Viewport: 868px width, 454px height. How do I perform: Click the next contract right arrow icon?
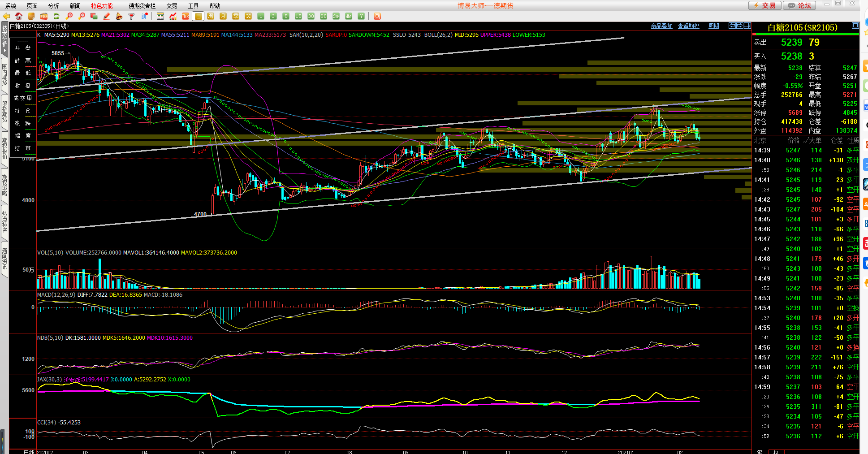coord(740,26)
